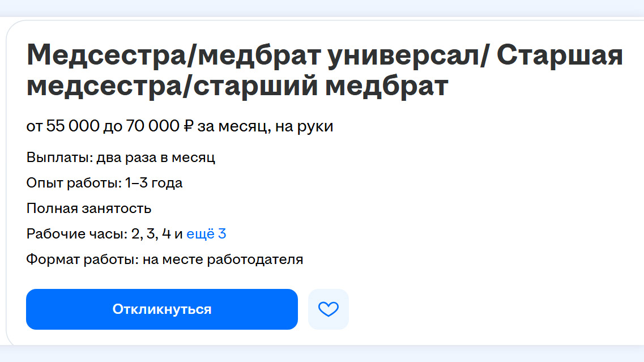Click the 1–3 года experience value
This screenshot has height=362, width=644.
tap(154, 183)
